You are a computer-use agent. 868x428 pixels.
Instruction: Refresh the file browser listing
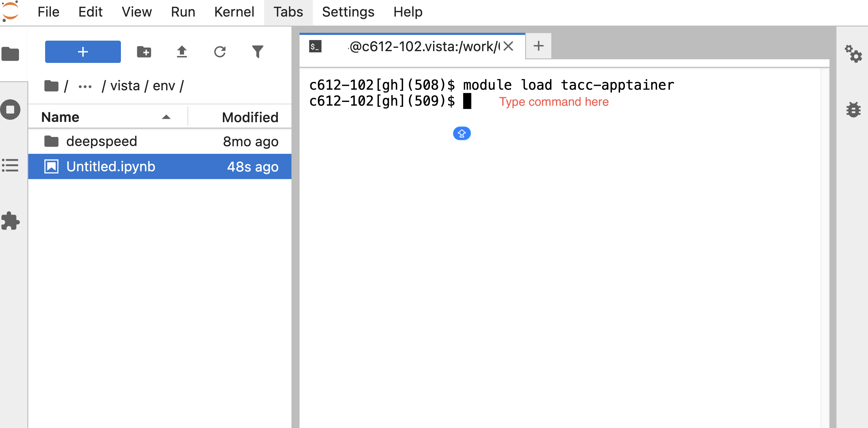(220, 51)
